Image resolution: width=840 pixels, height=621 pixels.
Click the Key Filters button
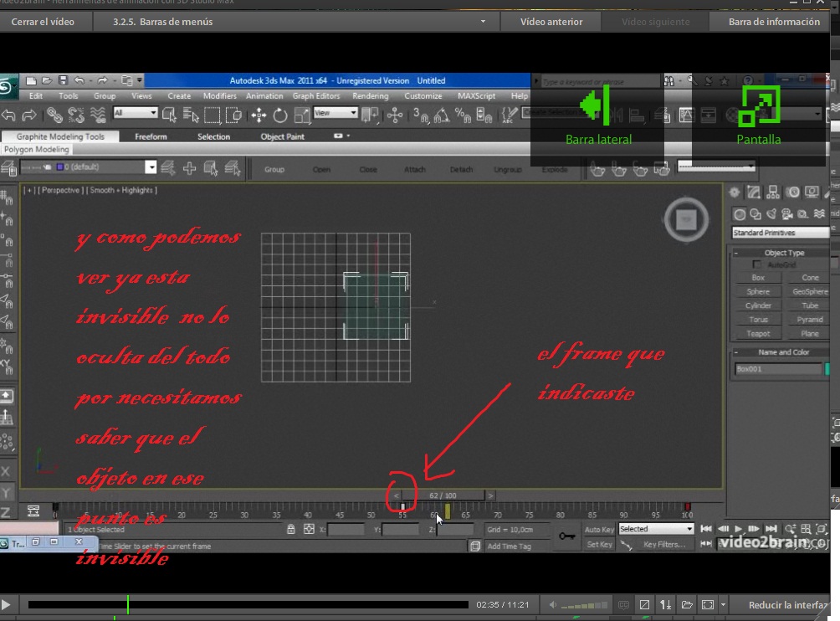[x=664, y=544]
